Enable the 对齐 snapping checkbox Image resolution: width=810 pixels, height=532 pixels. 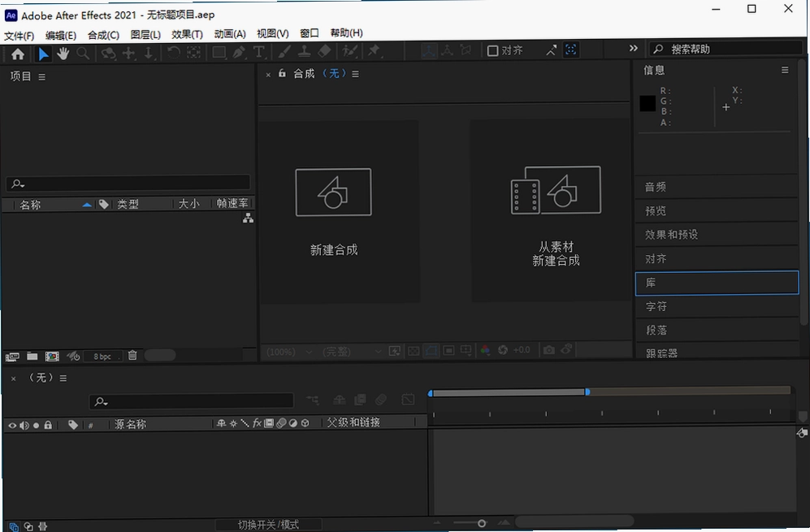(x=493, y=50)
